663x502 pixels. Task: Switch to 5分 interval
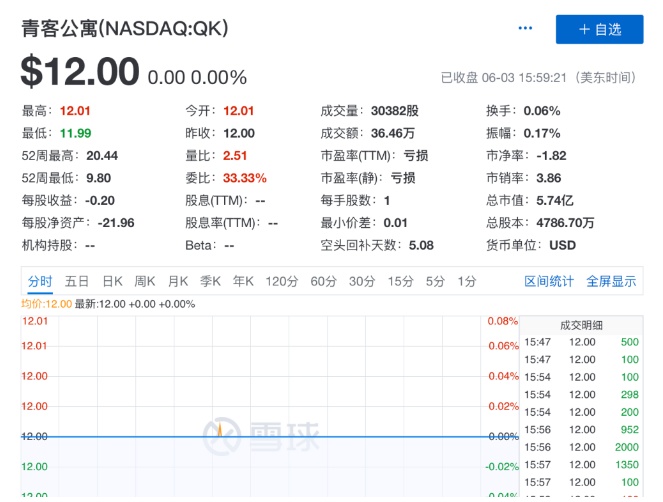click(435, 281)
